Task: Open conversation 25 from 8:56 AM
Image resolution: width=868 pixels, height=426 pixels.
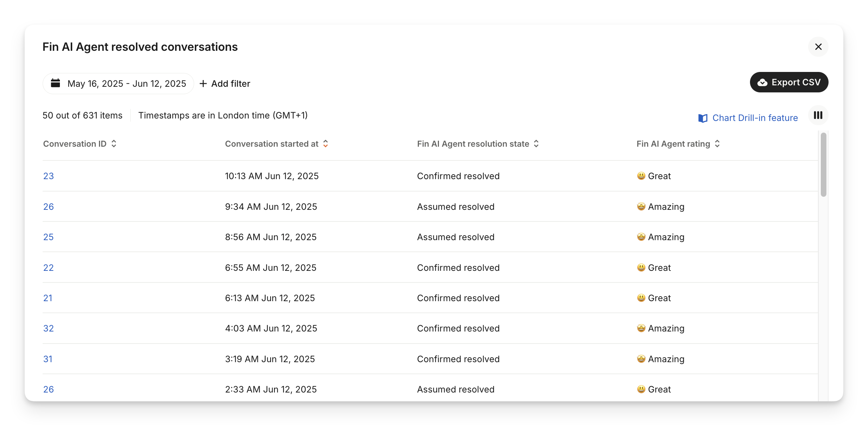Action: 49,237
